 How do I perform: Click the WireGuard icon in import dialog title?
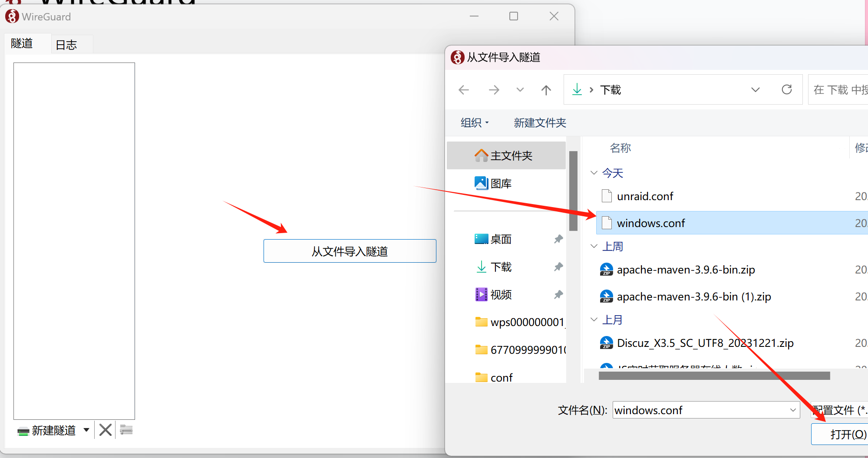457,57
